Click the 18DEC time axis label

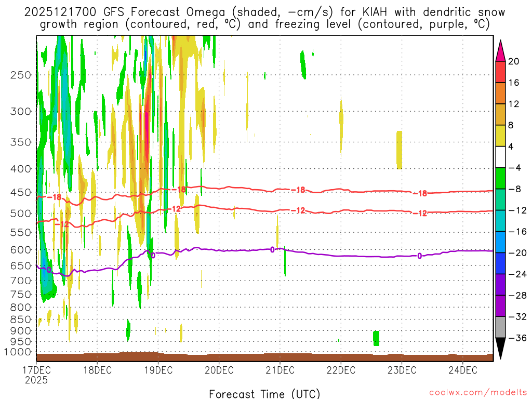click(x=97, y=370)
